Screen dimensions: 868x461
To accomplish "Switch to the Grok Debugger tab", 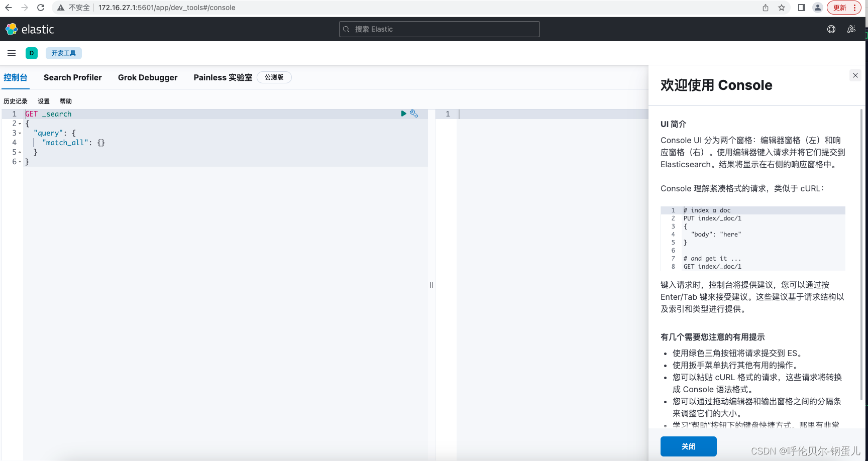I will click(148, 77).
